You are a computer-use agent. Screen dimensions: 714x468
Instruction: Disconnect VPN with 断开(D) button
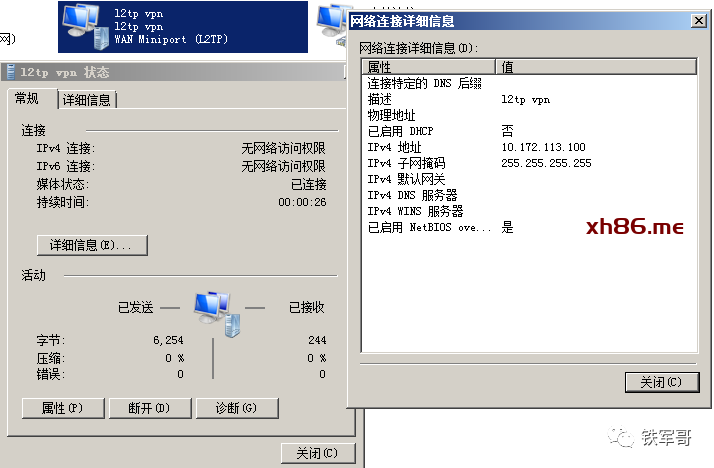148,408
